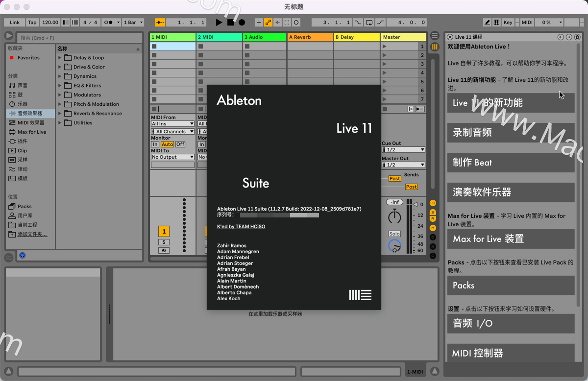The height and width of the screenshot is (381, 588).
Task: Open the MIDI To No Output dropdown
Action: tap(172, 157)
